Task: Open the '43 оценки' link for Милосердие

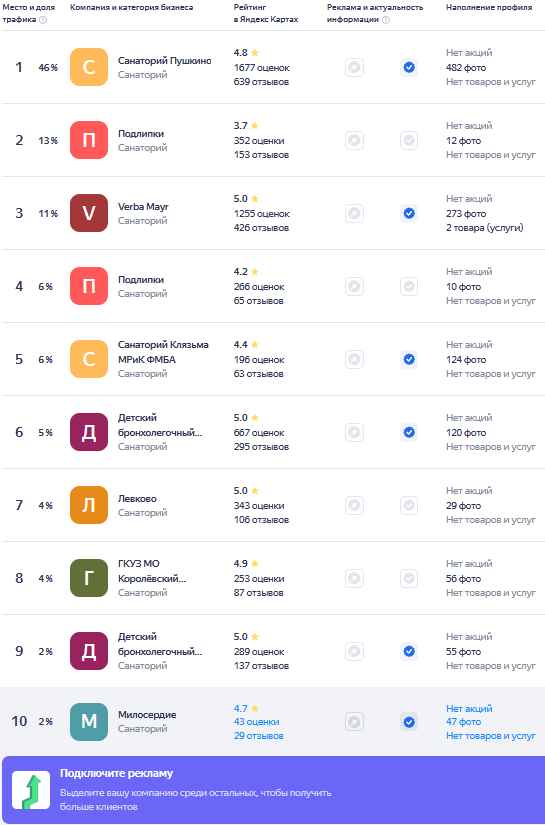Action: coord(257,722)
